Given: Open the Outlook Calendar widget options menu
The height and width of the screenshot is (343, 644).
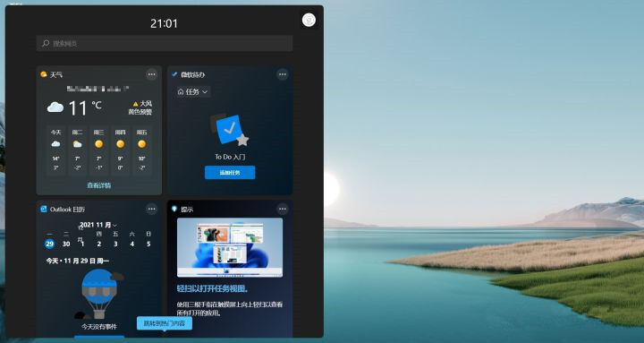Looking at the screenshot, I should pyautogui.click(x=151, y=209).
